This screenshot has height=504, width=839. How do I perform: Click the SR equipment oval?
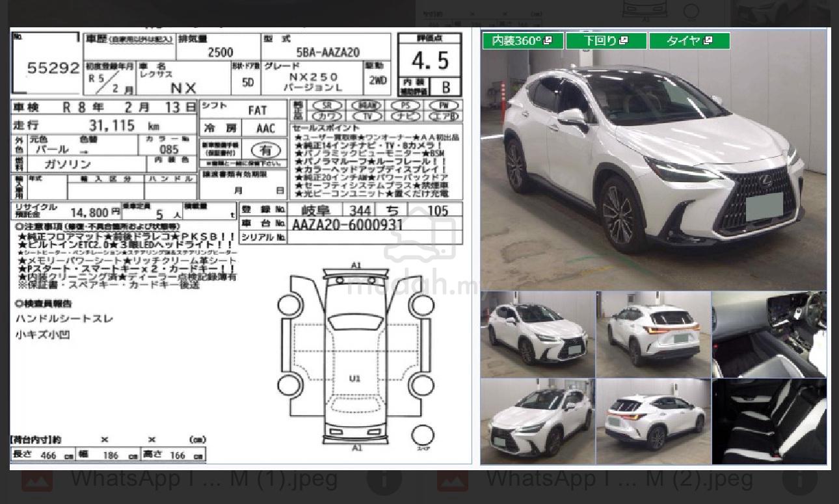click(x=328, y=105)
